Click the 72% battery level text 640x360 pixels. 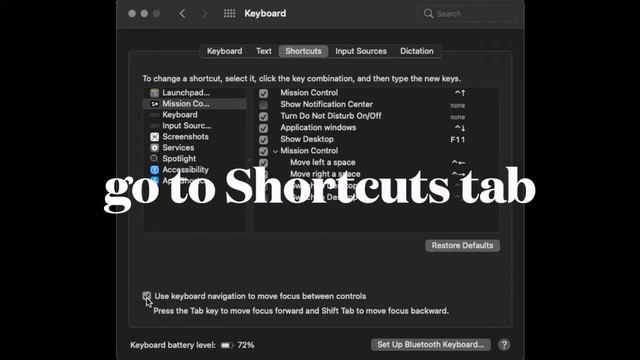[x=246, y=345]
